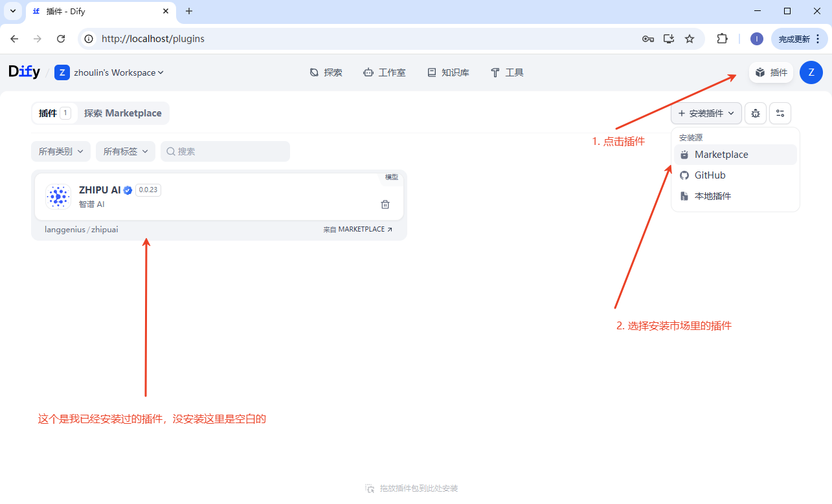Click the Dify logo
This screenshot has height=504, width=832.
25,72
